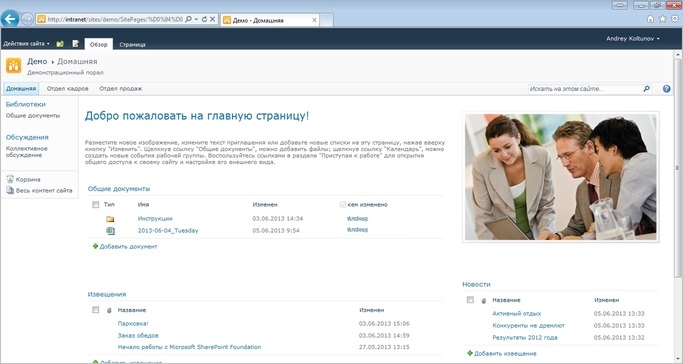Switch to the Страница ribbon tab
The image size is (683, 364).
(132, 44)
